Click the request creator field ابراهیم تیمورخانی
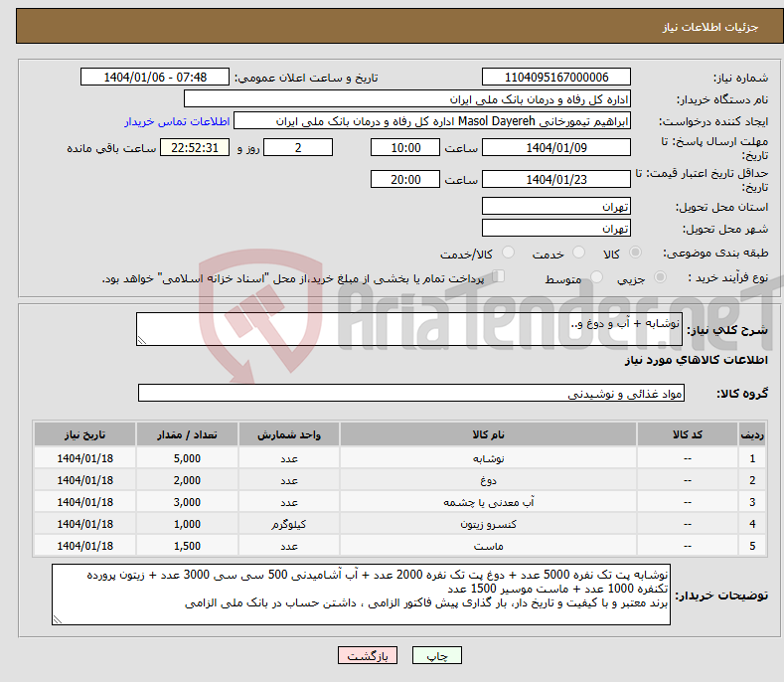Image resolution: width=784 pixels, height=682 pixels. pos(432,121)
